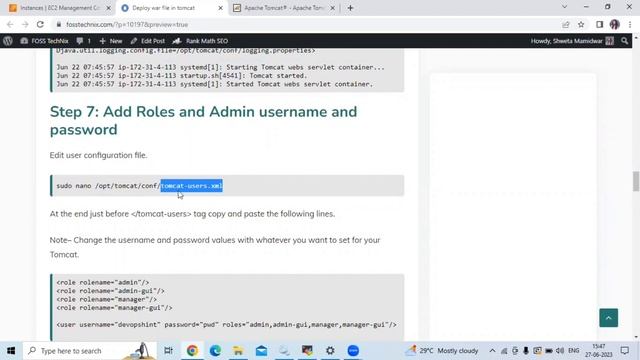The image size is (640, 360).
Task: Open the Settings gear in the taskbar
Action: (330, 351)
